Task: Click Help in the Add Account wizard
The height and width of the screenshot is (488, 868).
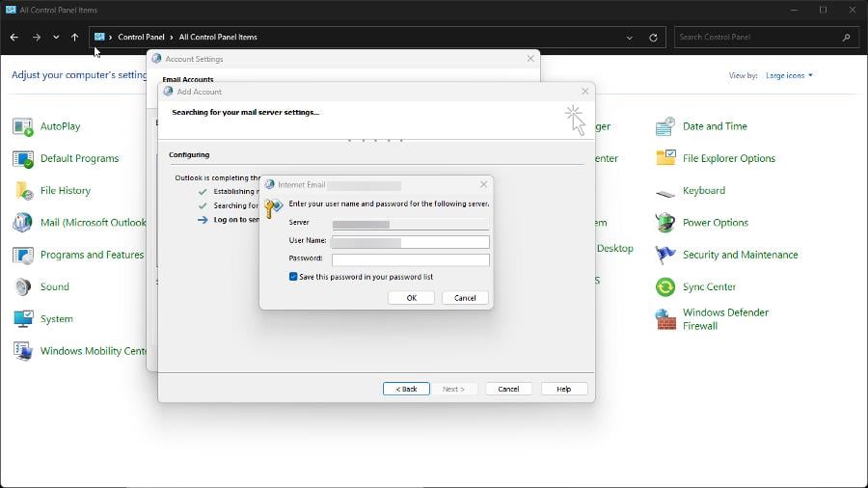Action: pyautogui.click(x=563, y=389)
